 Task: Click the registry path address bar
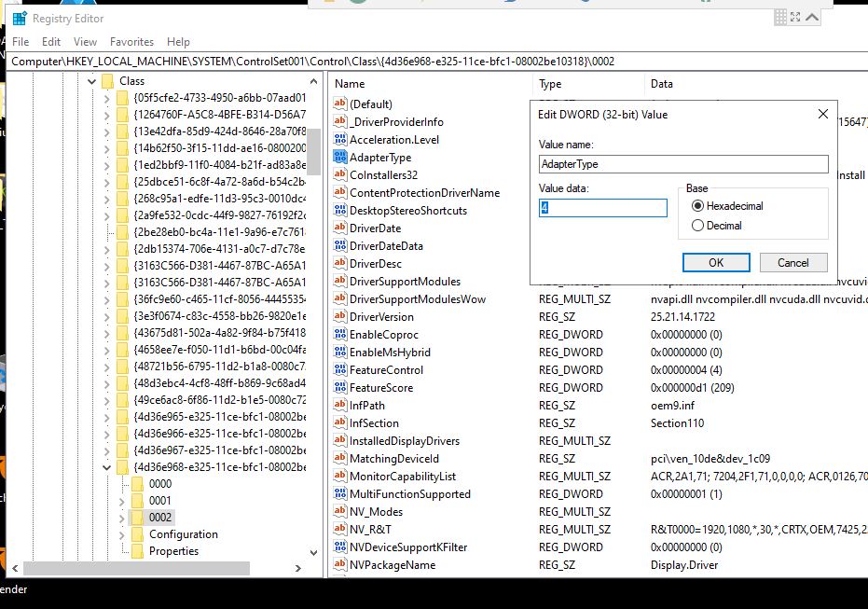[x=437, y=61]
